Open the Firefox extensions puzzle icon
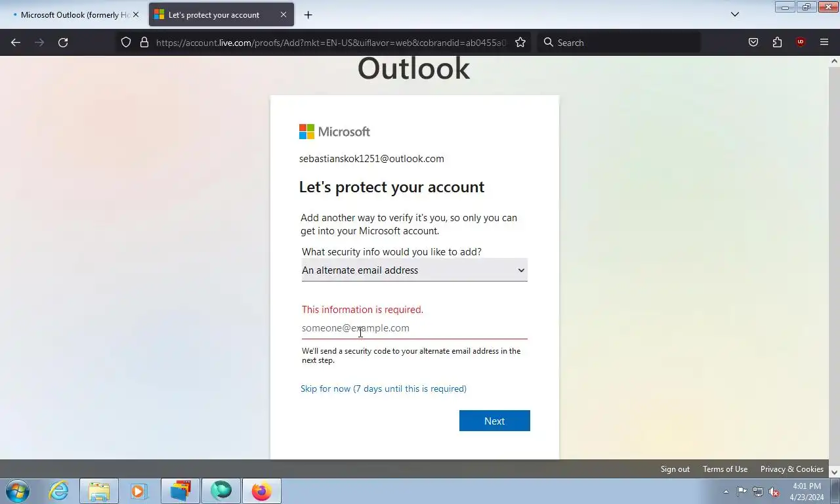The image size is (840, 504). tap(777, 42)
